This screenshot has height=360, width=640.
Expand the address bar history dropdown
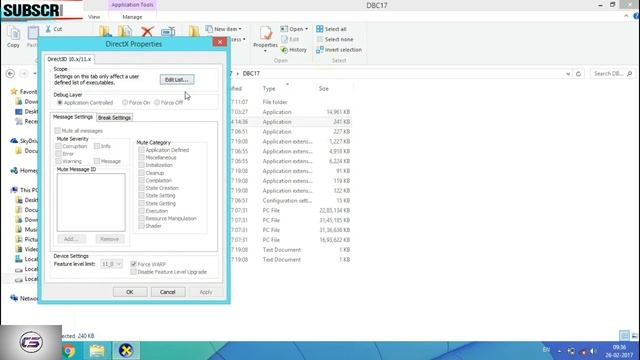click(x=568, y=74)
